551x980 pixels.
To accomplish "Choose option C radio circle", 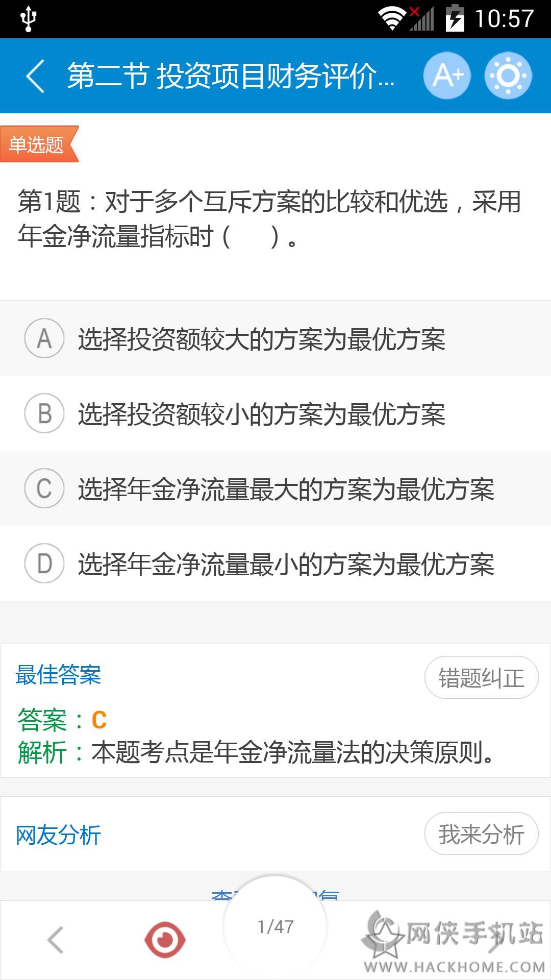I will [44, 488].
